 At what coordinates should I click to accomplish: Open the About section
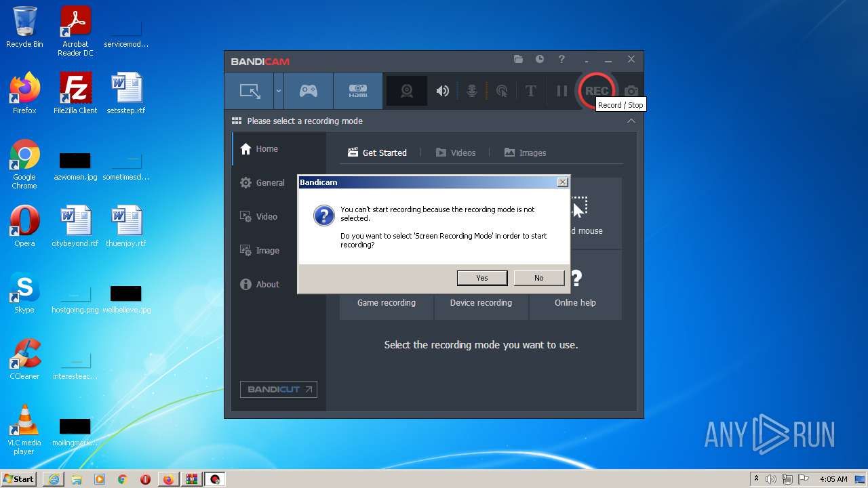coord(279,285)
